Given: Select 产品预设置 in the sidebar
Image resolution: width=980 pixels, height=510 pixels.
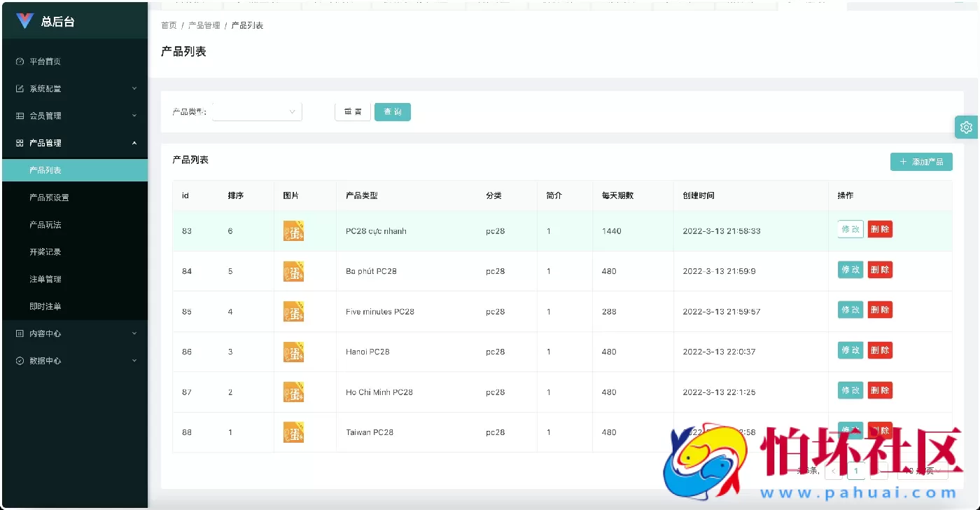Looking at the screenshot, I should click(49, 198).
